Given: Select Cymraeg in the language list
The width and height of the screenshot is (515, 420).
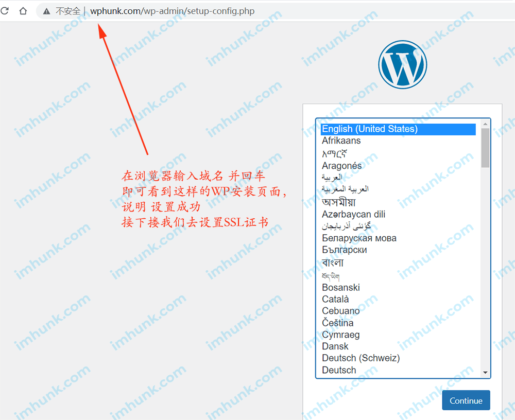Looking at the screenshot, I should click(x=398, y=335).
